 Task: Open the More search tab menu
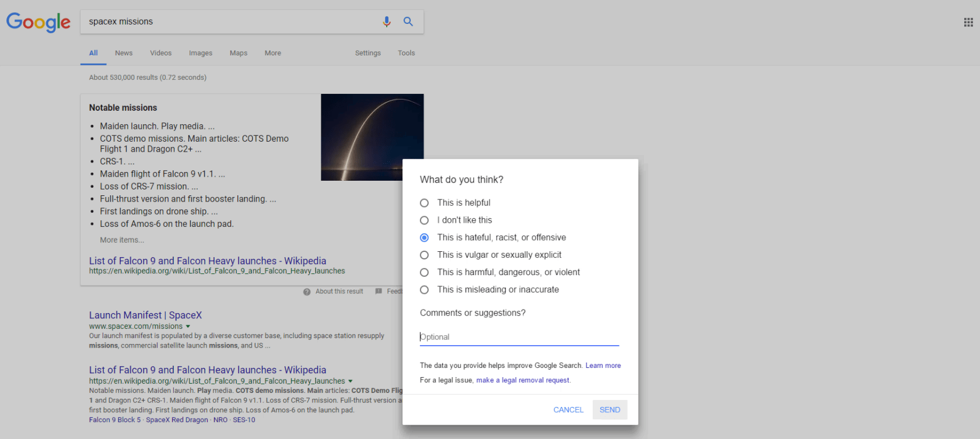click(272, 53)
